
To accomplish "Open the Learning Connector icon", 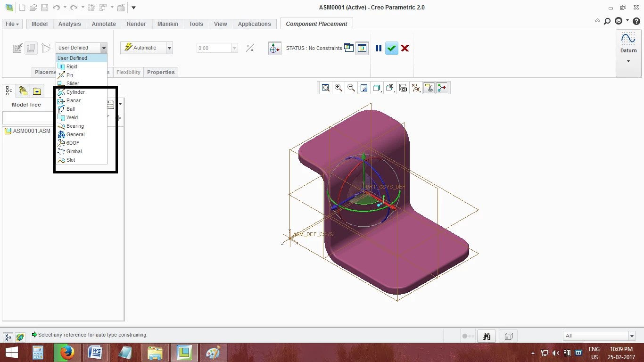I will pos(619,21).
